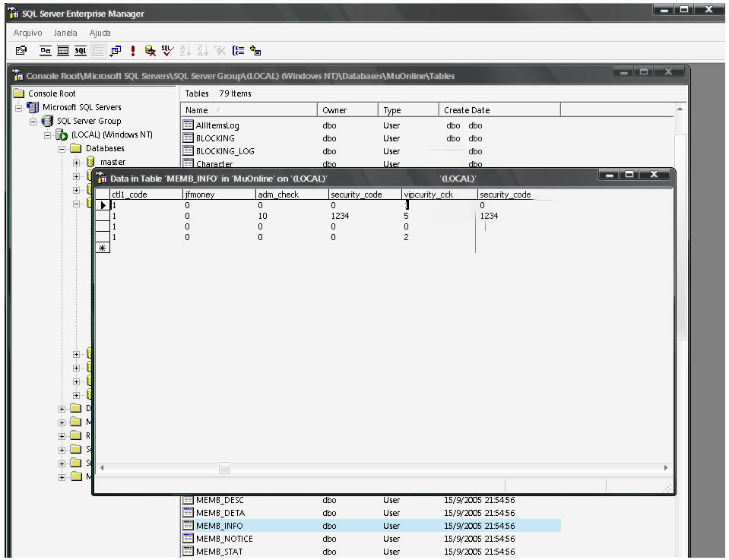The width and height of the screenshot is (729, 560).
Task: Click the Group By toolbar icon
Action: (x=239, y=51)
